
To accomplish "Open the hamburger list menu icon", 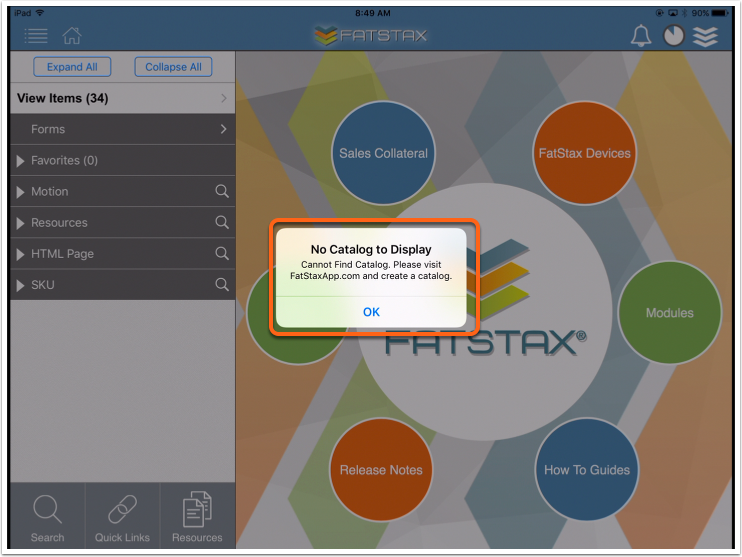I will [36, 36].
